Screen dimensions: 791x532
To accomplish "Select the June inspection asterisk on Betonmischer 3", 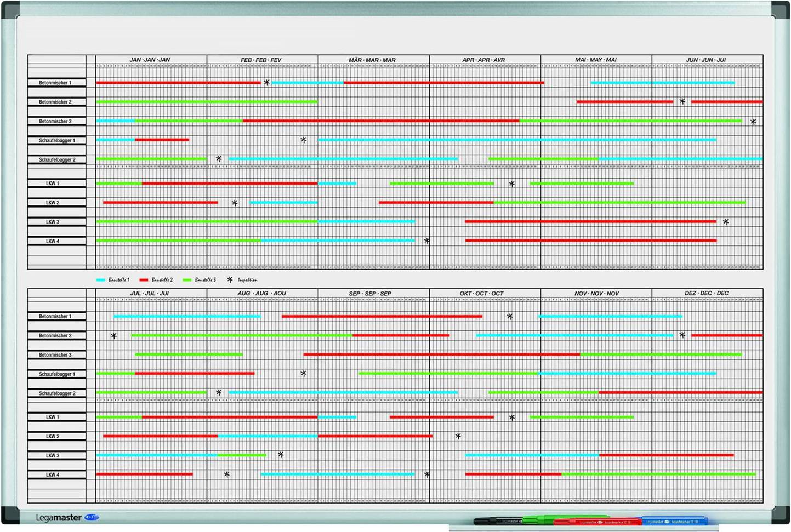I will click(x=753, y=122).
